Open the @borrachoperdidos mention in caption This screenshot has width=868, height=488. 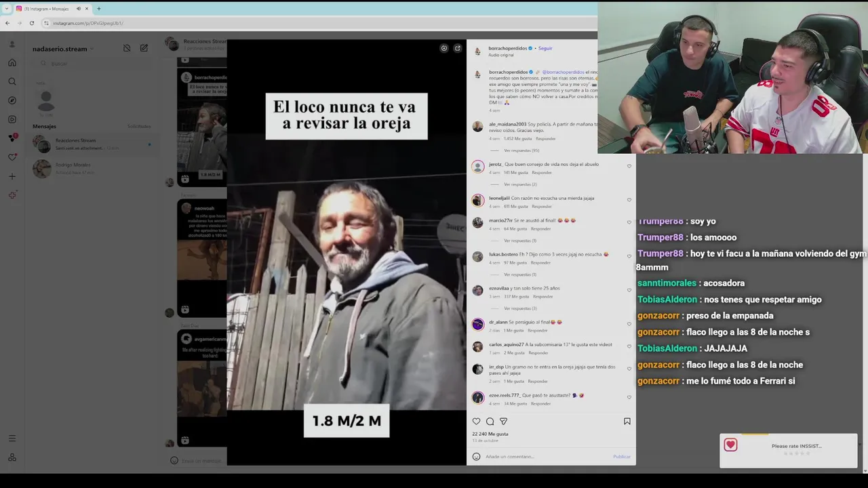coord(563,72)
